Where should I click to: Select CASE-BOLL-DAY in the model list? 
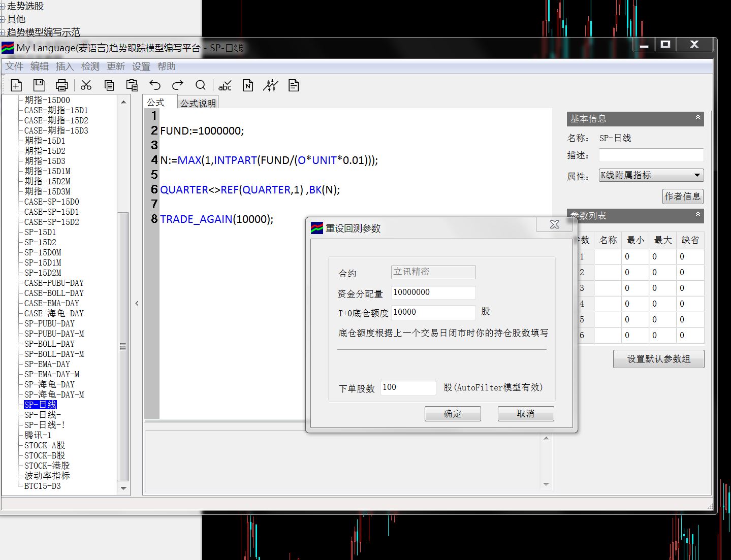click(x=54, y=293)
